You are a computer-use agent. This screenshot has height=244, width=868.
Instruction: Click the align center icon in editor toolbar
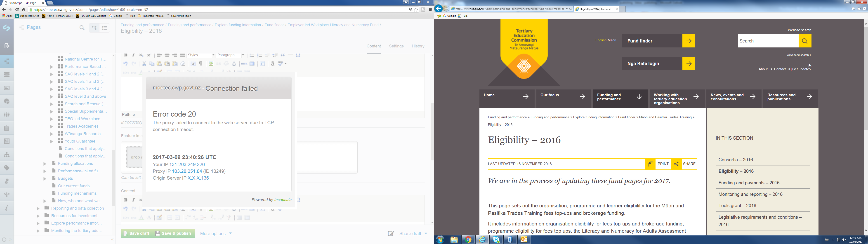tap(167, 55)
